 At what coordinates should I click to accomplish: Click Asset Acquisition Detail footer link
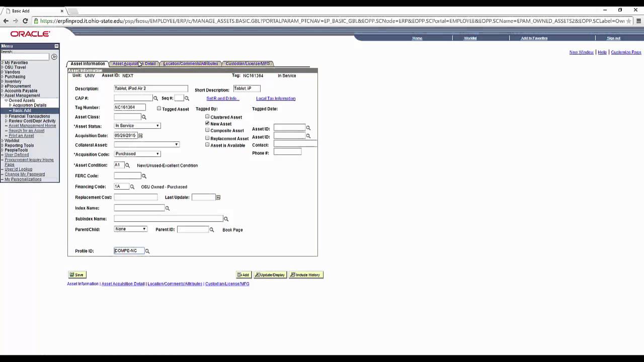tap(123, 284)
